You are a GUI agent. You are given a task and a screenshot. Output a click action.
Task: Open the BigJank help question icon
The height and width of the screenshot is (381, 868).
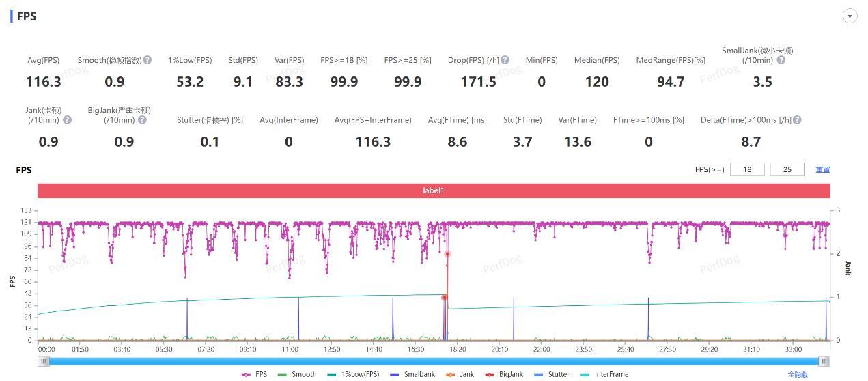(x=142, y=119)
